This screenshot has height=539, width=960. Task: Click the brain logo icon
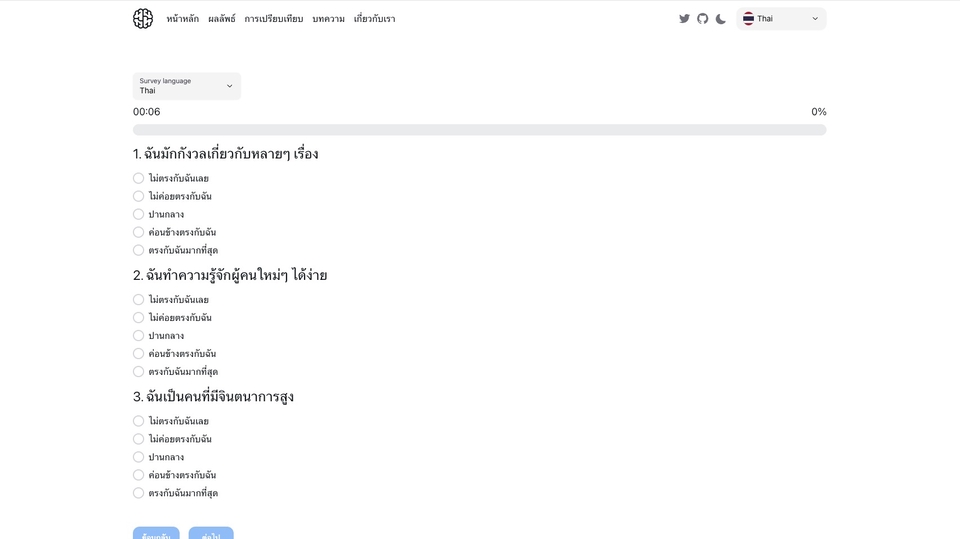point(143,18)
